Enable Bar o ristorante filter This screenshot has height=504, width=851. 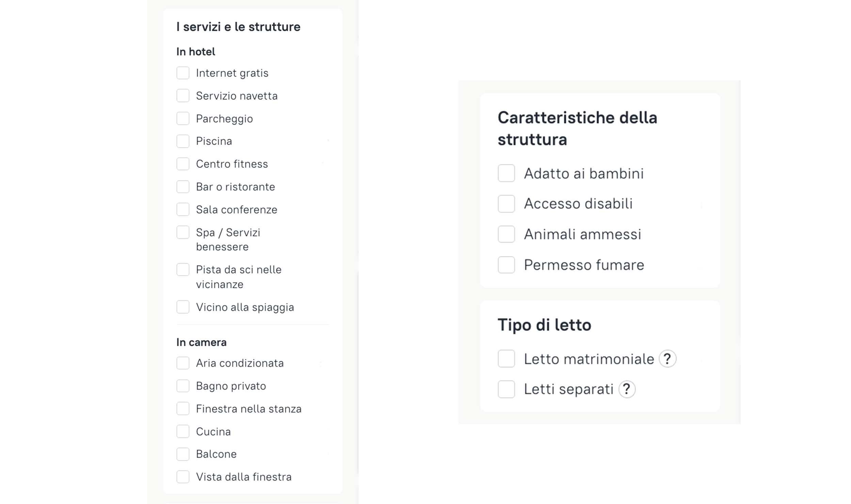(x=183, y=187)
